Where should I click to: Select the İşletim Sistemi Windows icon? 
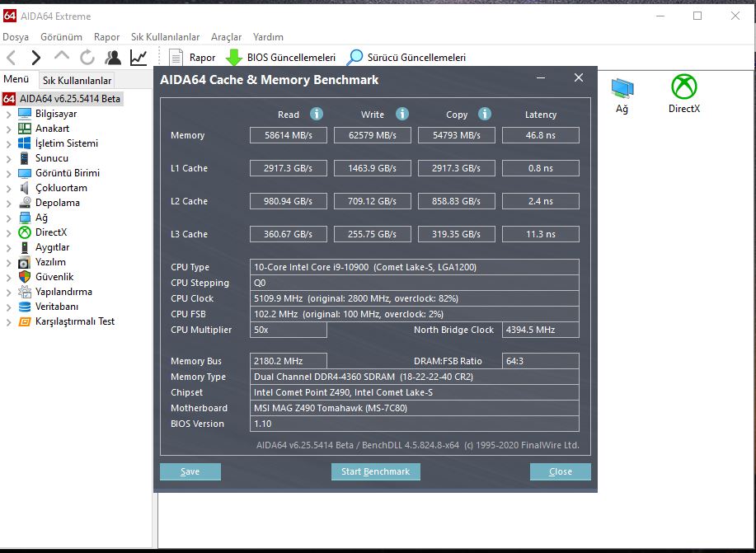pos(25,143)
